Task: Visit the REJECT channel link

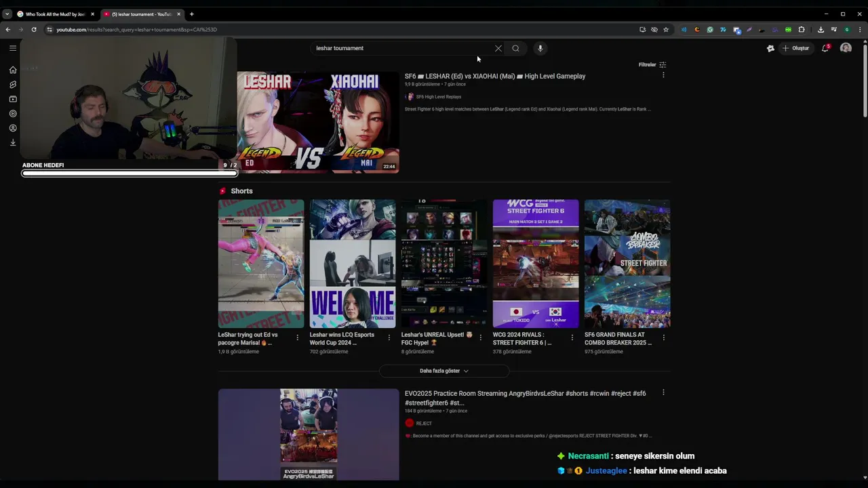Action: pos(424,424)
